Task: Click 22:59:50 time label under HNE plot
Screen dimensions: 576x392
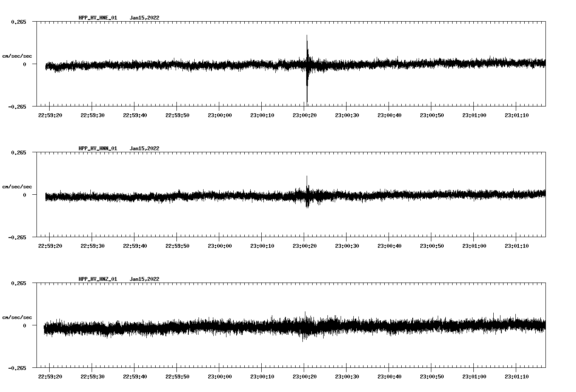Action: pos(177,115)
